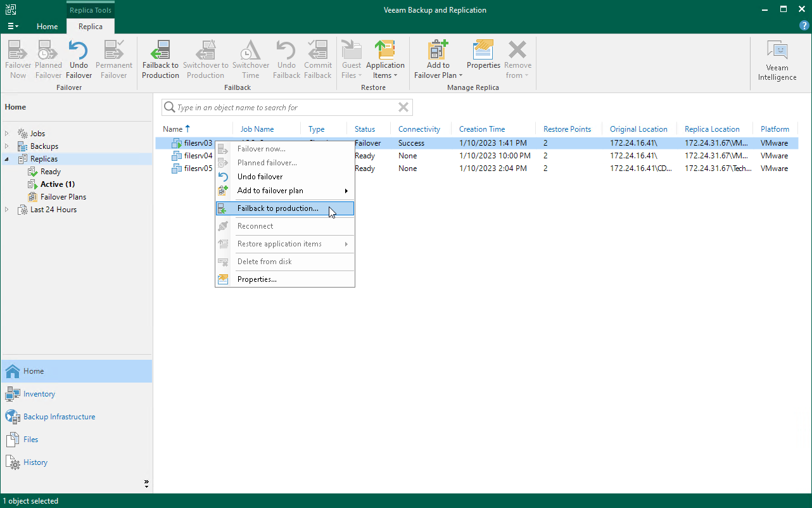Expand the Backups tree node
812x508 pixels.
7,146
